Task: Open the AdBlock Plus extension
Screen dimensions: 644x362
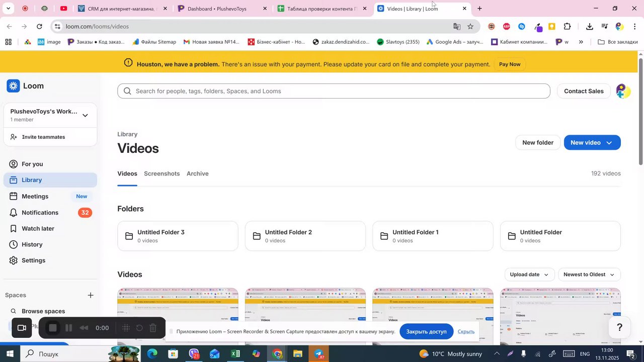Action: [x=506, y=26]
